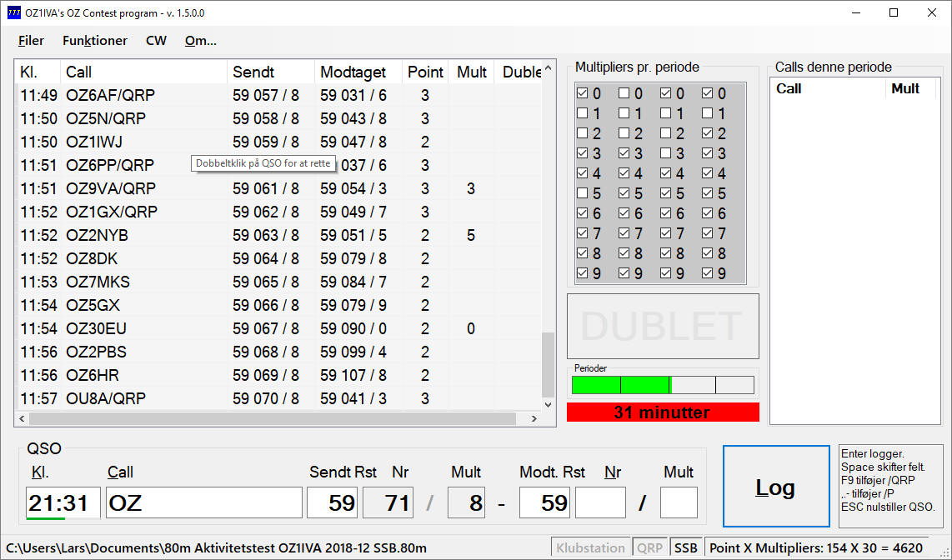This screenshot has width=952, height=560.
Task: Click the Mult column header in QSO log
Action: (471, 72)
